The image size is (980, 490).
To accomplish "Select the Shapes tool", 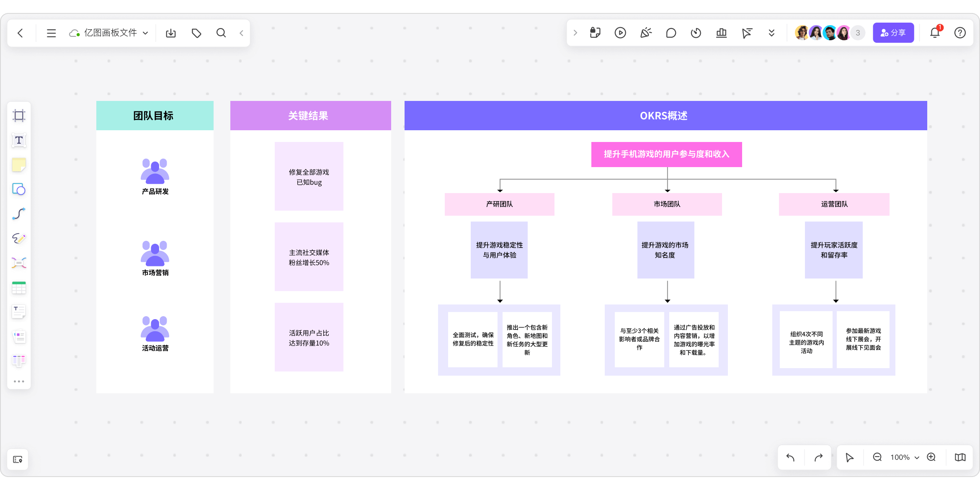I will click(x=19, y=189).
